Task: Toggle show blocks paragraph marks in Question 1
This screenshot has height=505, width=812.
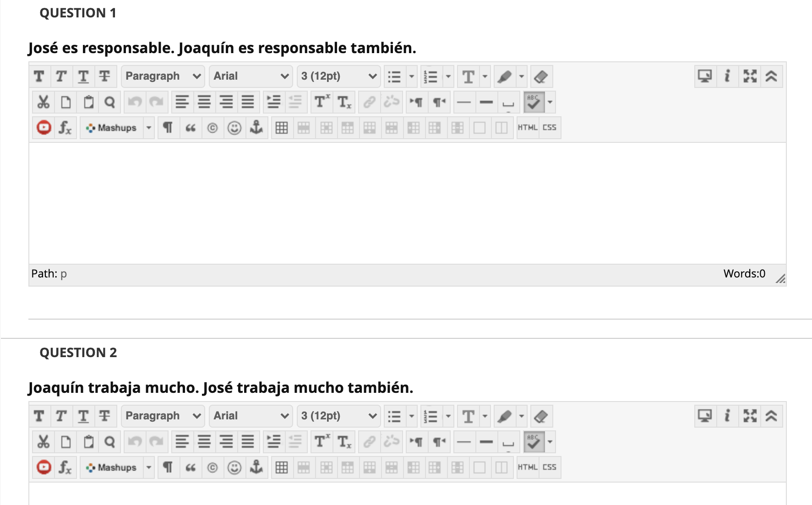Action: click(x=168, y=128)
